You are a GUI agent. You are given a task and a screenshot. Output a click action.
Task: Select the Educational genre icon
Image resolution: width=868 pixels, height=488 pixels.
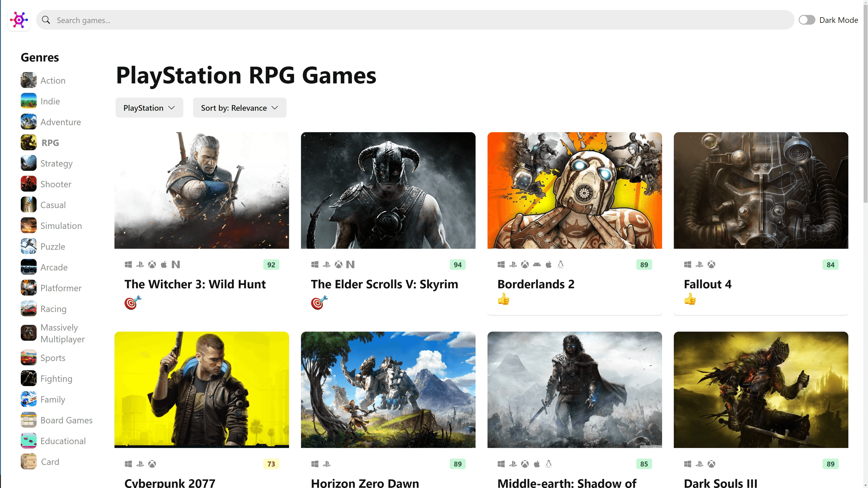click(x=29, y=441)
